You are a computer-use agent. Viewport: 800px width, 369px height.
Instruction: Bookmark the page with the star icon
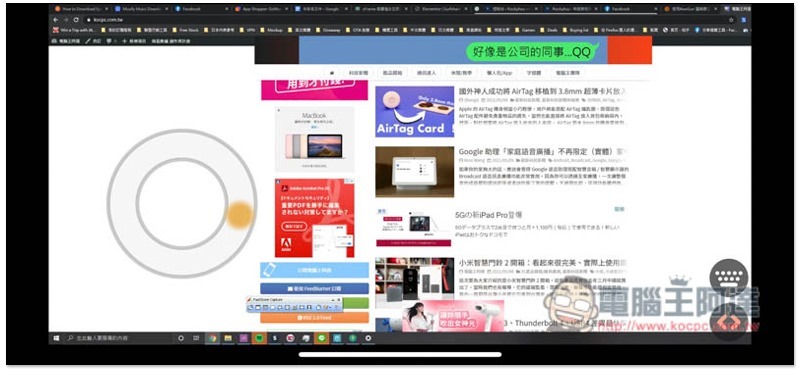pyautogui.click(x=731, y=19)
